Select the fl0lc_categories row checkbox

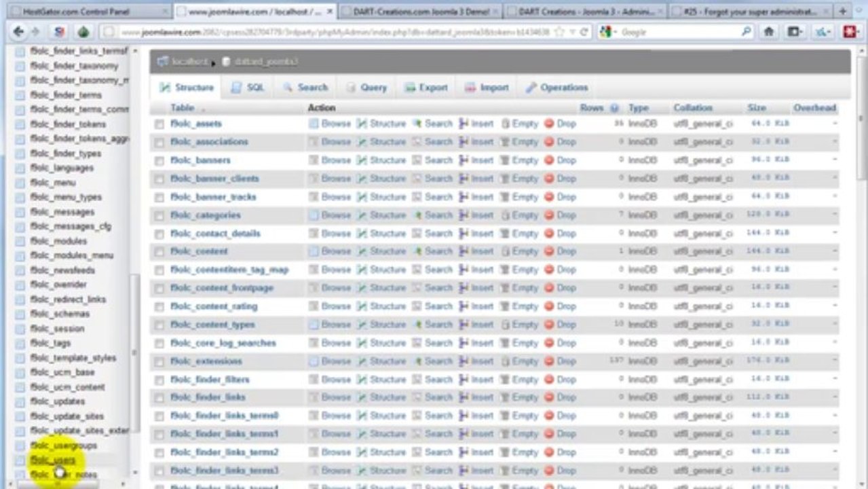coord(159,216)
